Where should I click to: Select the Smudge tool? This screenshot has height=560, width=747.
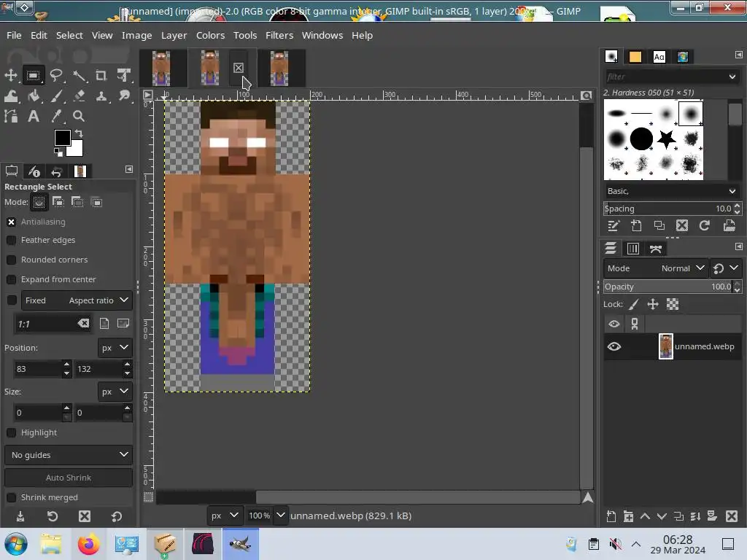124,96
